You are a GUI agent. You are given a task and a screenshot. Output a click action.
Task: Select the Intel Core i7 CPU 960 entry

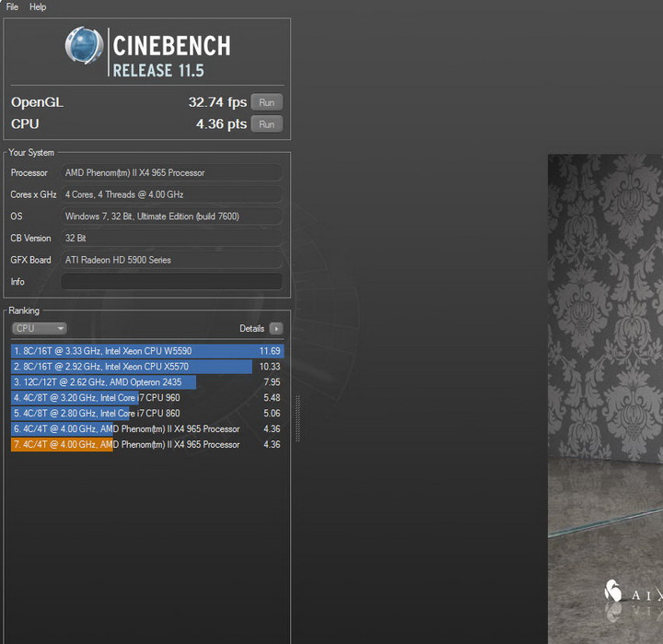[x=147, y=398]
